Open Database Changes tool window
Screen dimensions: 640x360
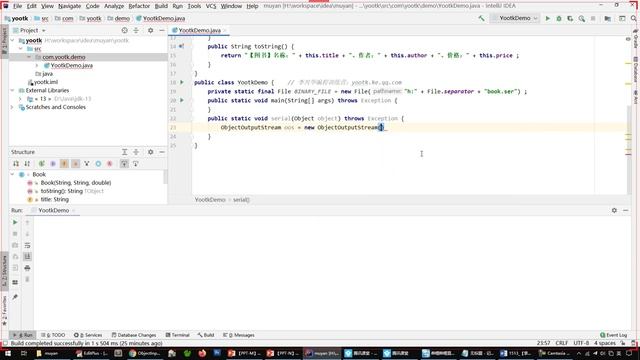[134, 335]
